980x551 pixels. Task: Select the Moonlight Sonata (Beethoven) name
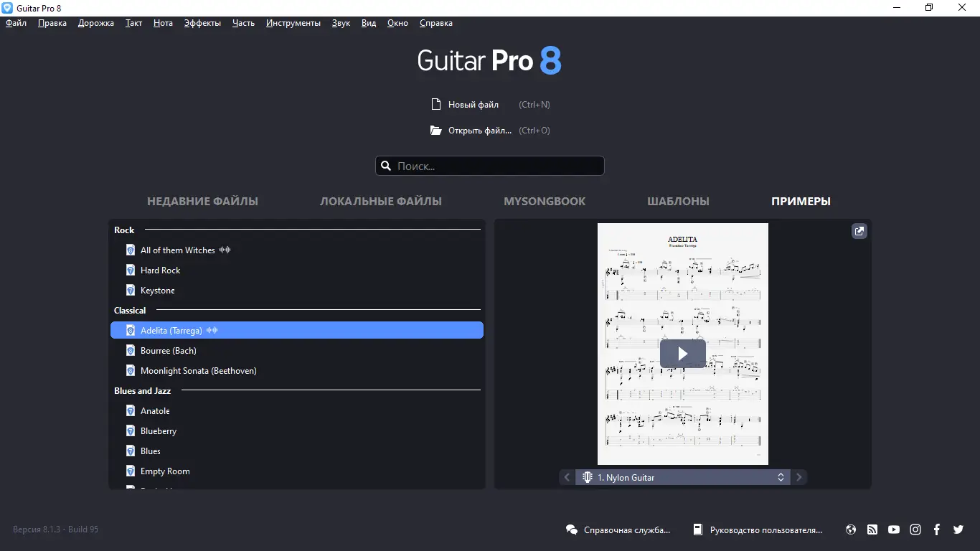[199, 371]
